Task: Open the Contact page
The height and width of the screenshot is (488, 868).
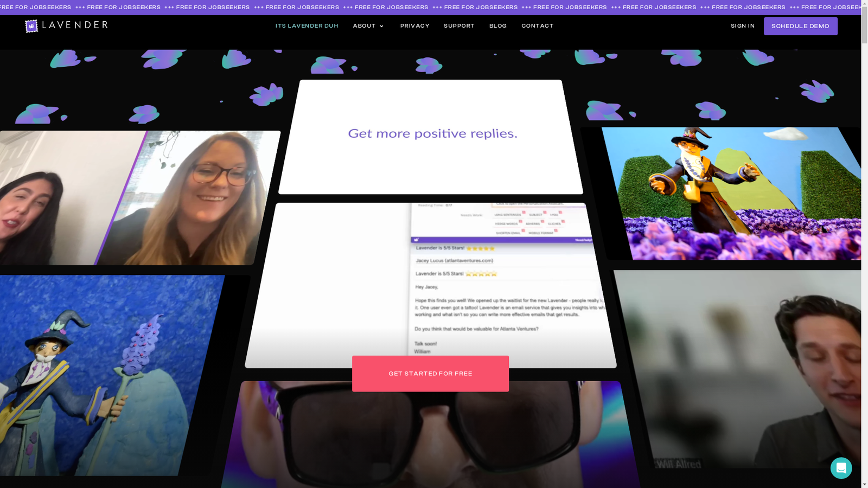Action: (x=538, y=26)
